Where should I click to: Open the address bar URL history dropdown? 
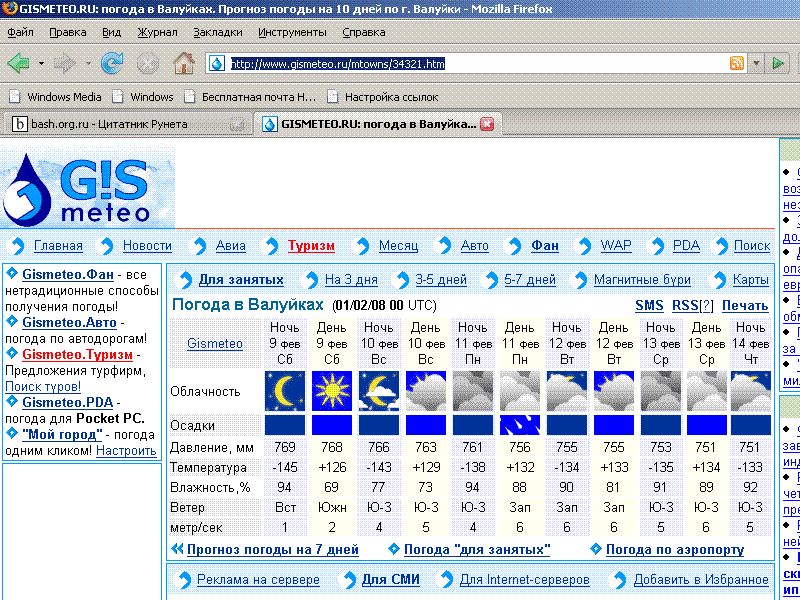pyautogui.click(x=756, y=63)
